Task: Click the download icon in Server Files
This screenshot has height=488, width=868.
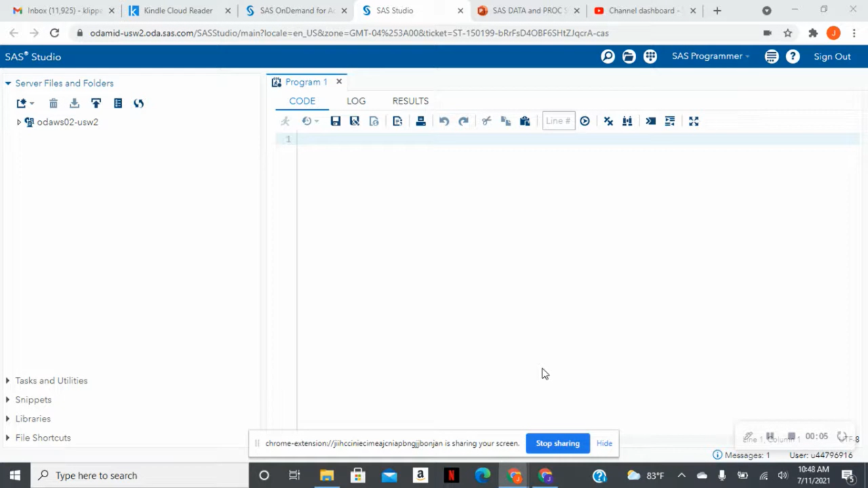Action: (75, 103)
